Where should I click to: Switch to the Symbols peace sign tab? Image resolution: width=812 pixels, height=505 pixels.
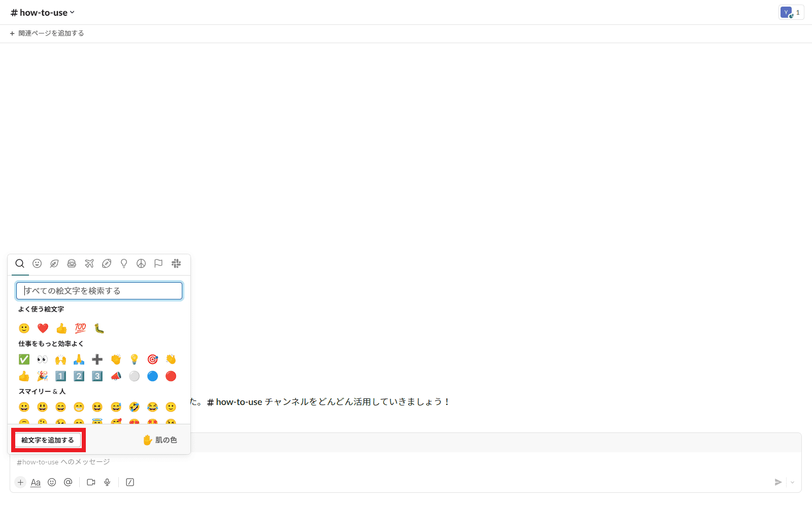[141, 263]
